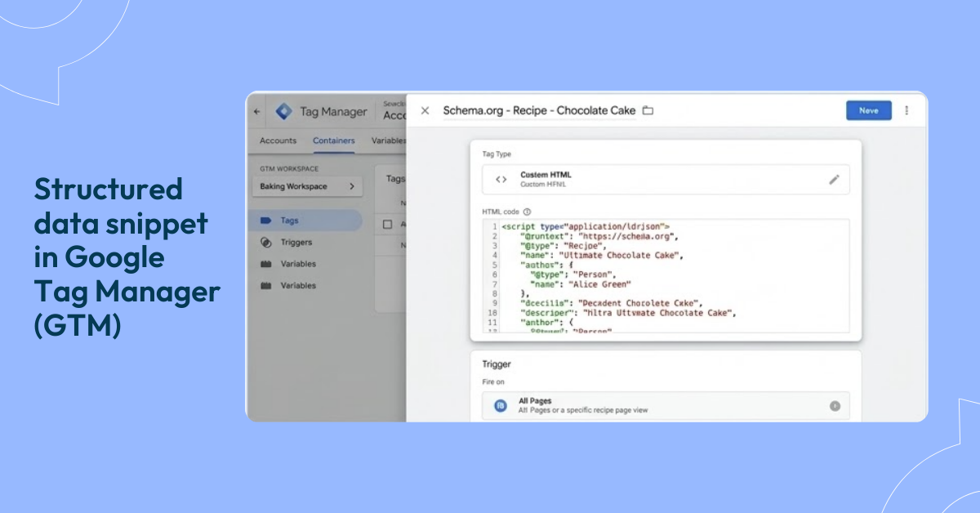Screen dimensions: 980x513
Task: Click the Tag Manager diamond logo
Action: (283, 112)
